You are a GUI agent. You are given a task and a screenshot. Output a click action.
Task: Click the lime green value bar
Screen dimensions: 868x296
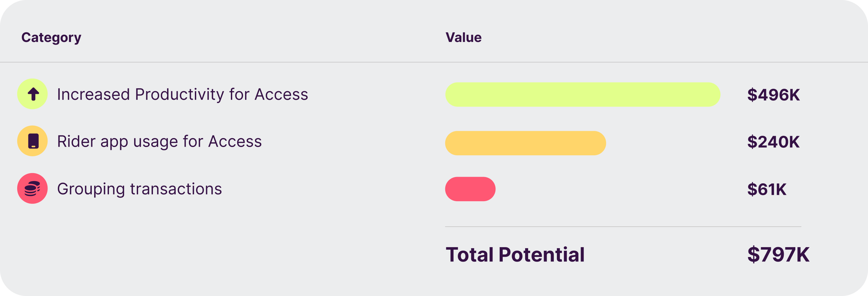click(583, 94)
